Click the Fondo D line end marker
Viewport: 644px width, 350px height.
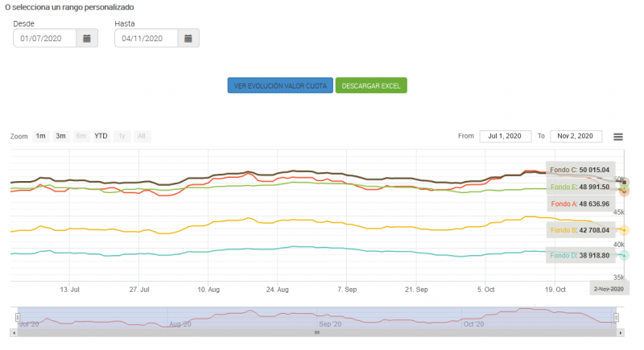click(624, 256)
